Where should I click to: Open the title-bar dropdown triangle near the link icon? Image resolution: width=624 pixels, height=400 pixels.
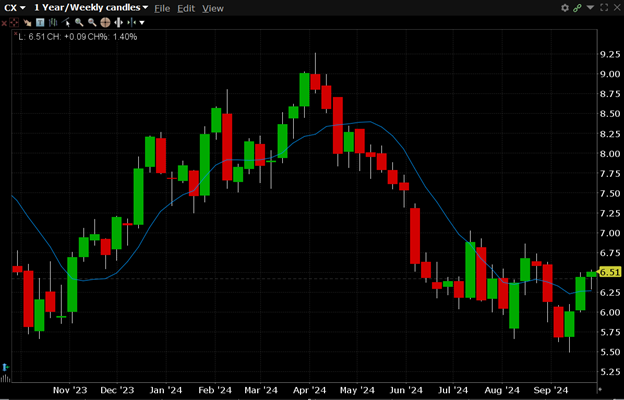[591, 7]
